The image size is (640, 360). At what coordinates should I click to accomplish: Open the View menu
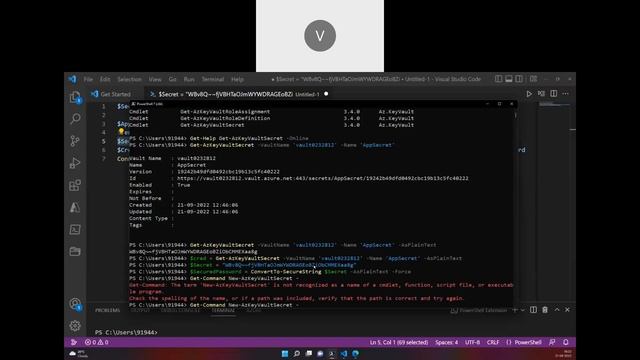pos(155,79)
